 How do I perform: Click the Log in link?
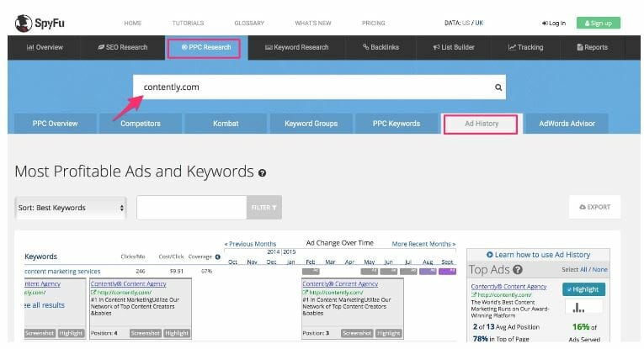[554, 24]
